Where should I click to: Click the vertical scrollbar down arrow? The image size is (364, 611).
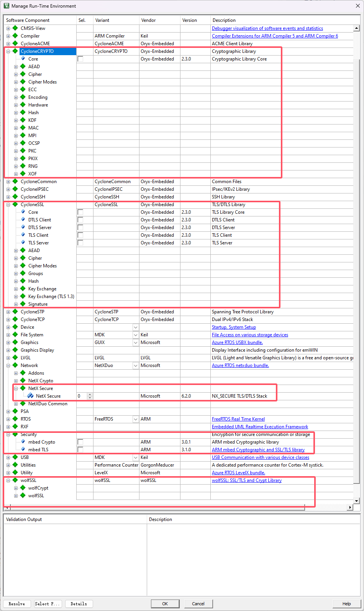[x=356, y=501]
